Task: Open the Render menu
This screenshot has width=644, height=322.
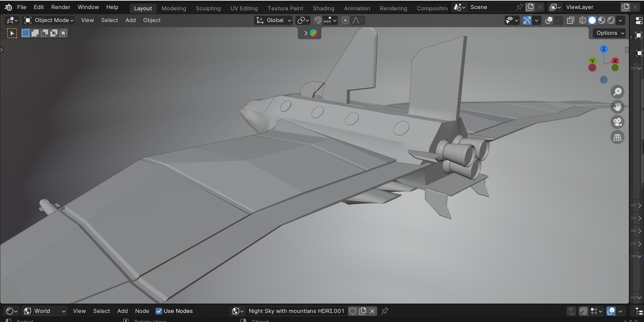Action: pos(61,7)
